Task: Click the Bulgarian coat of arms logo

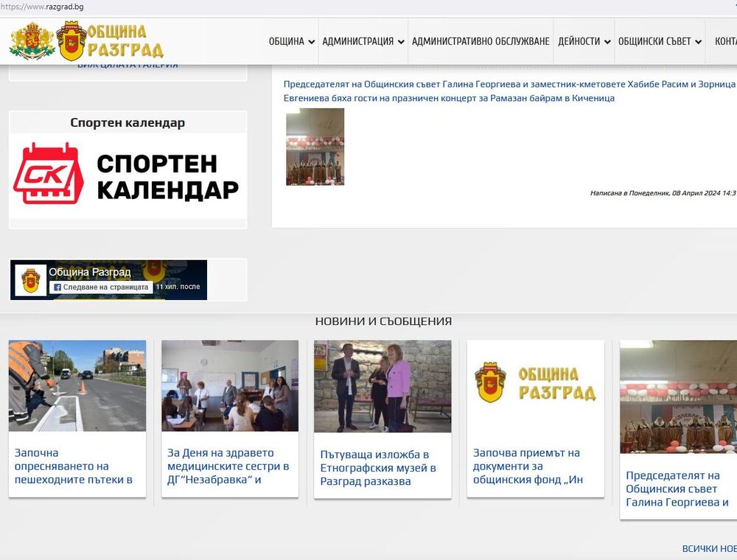Action: point(32,41)
